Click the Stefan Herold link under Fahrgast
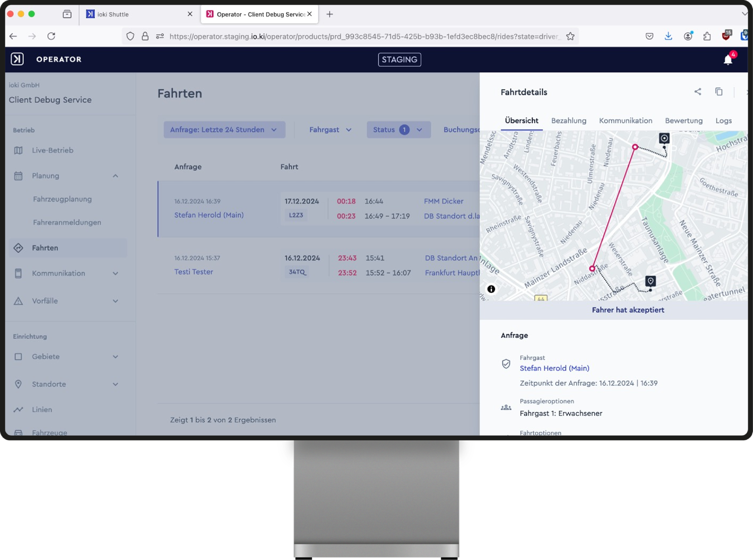The height and width of the screenshot is (560, 753). [x=554, y=368]
